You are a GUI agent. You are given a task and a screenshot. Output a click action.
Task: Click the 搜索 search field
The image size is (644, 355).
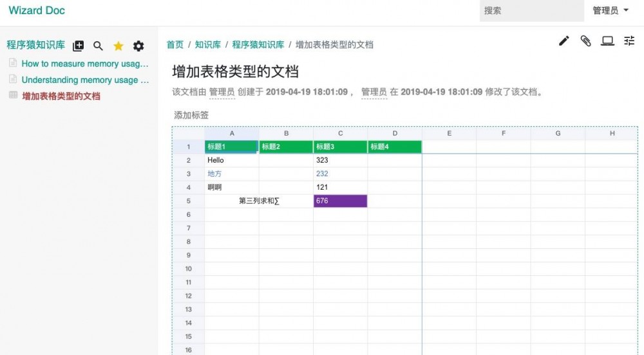pyautogui.click(x=531, y=11)
